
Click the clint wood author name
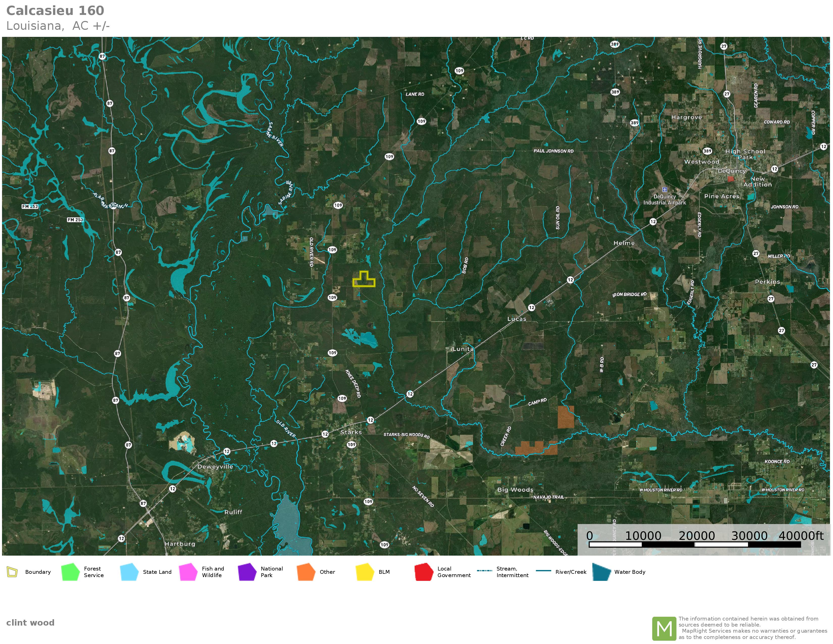31,623
